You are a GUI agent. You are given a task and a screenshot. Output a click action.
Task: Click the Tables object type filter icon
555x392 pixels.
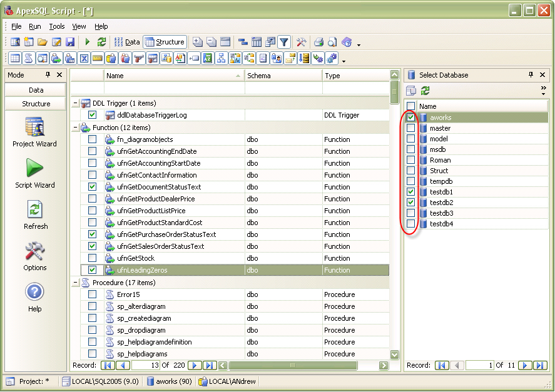(x=15, y=58)
